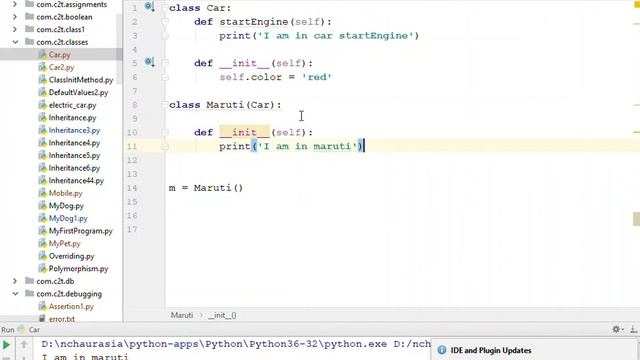Open electric_car.py file
This screenshot has height=360, width=640.
point(72,105)
